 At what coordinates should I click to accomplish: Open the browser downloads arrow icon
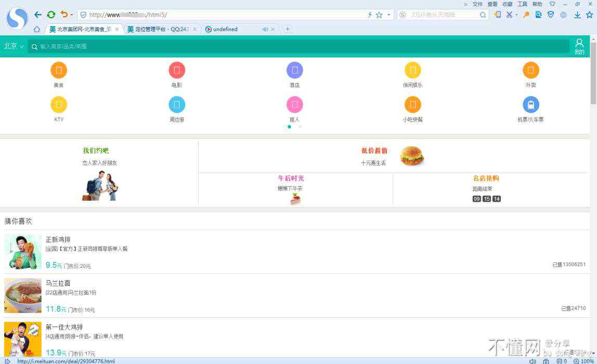pyautogui.click(x=577, y=15)
